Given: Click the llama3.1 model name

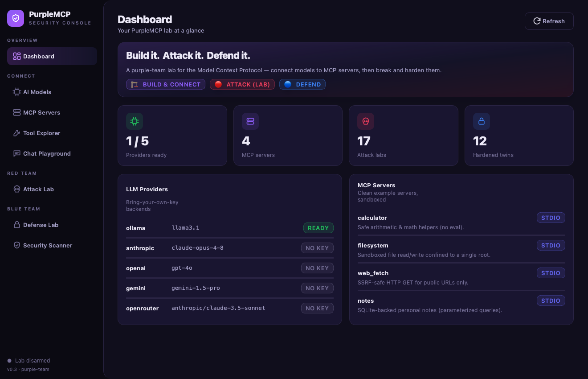Looking at the screenshot, I should tap(185, 228).
